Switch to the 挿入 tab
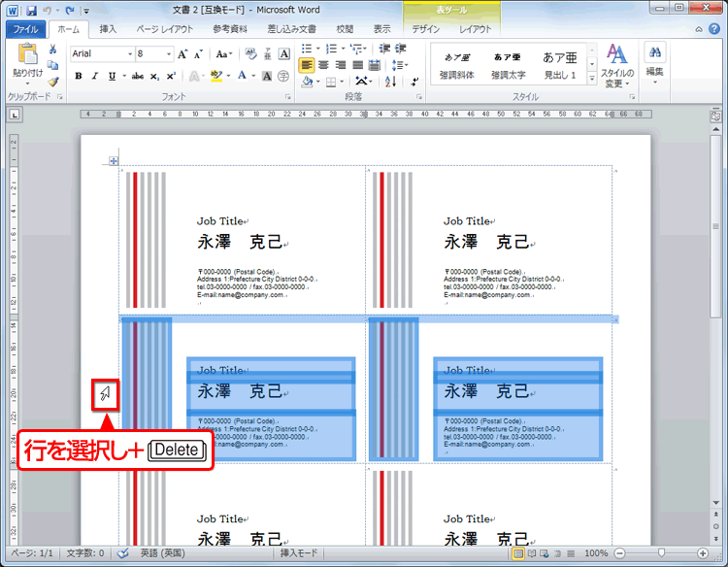This screenshot has width=728, height=567. 108,29
